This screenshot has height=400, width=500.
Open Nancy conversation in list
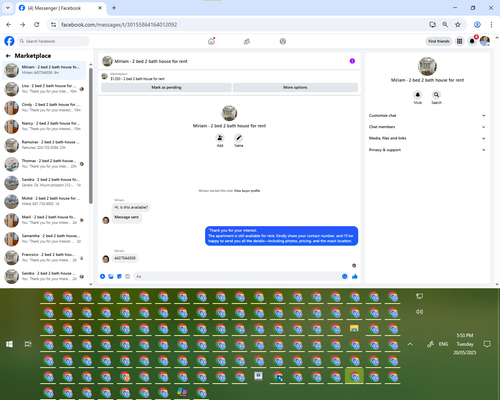click(x=45, y=126)
